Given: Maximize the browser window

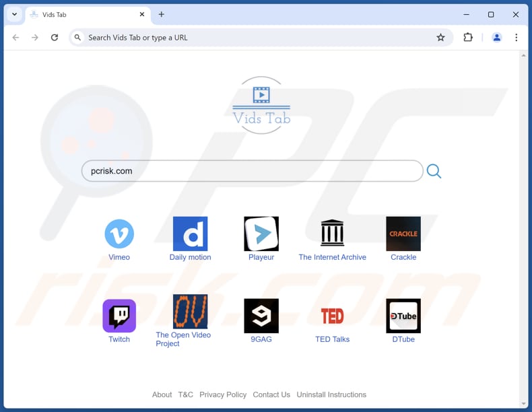Looking at the screenshot, I should (x=491, y=14).
